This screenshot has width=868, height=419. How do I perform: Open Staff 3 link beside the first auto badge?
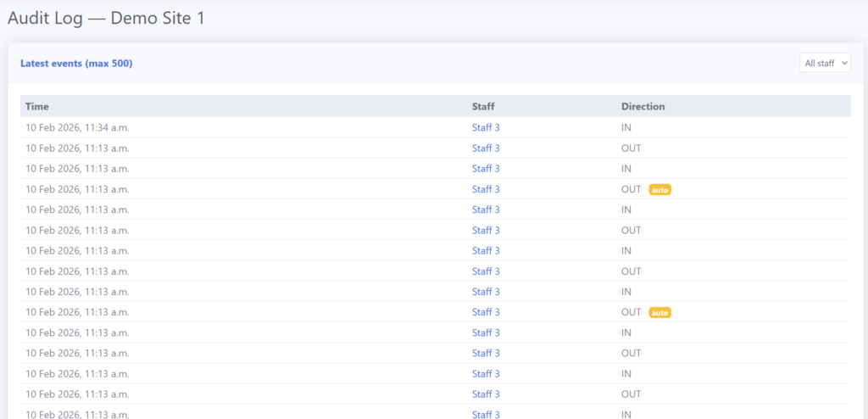486,190
